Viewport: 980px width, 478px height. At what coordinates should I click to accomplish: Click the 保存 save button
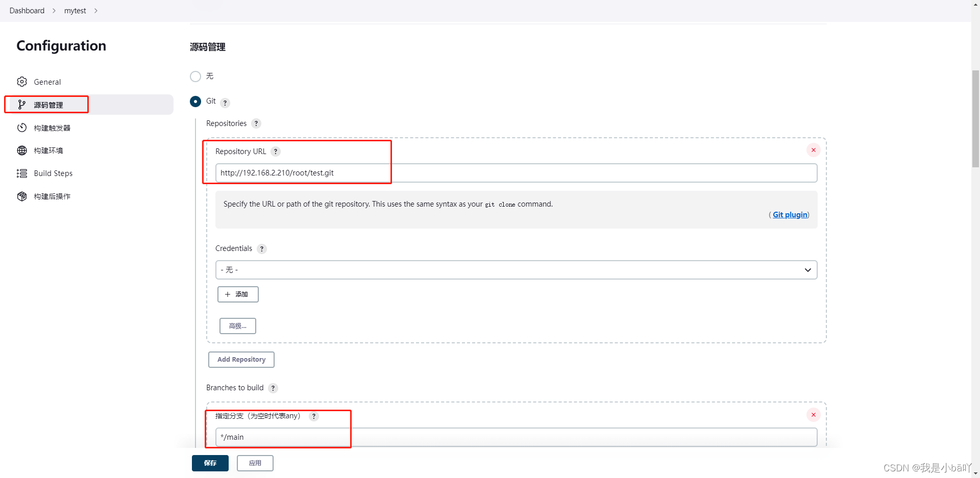click(x=210, y=463)
